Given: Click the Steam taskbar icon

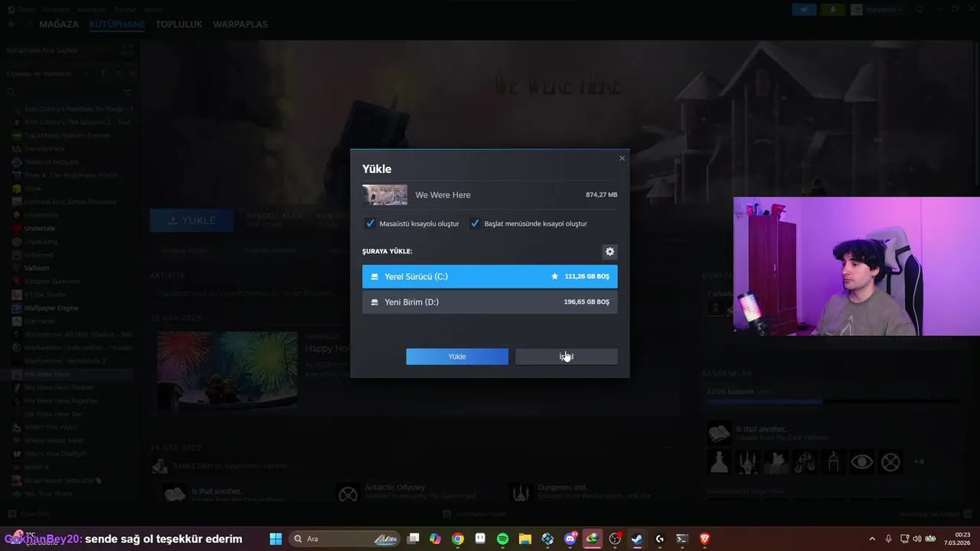Looking at the screenshot, I should (637, 539).
